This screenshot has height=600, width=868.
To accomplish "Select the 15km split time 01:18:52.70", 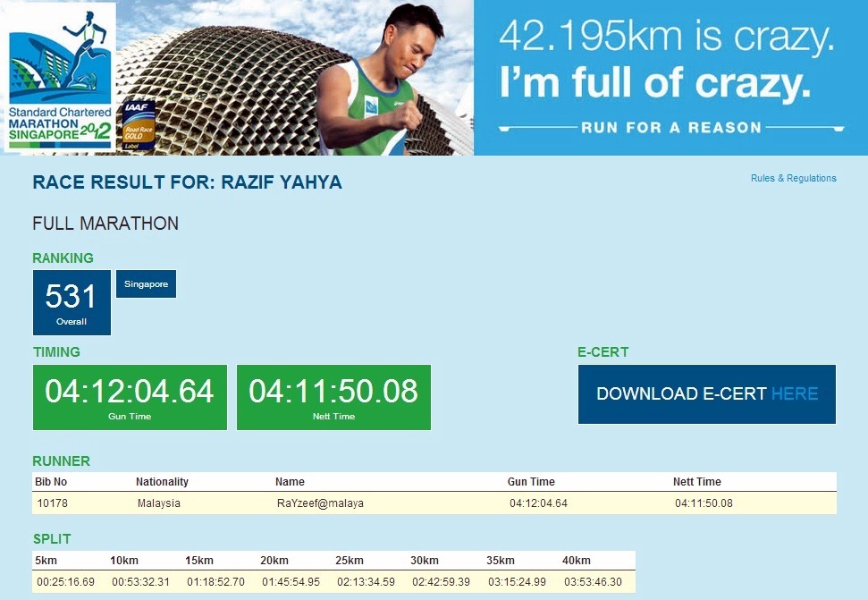I will [x=216, y=582].
